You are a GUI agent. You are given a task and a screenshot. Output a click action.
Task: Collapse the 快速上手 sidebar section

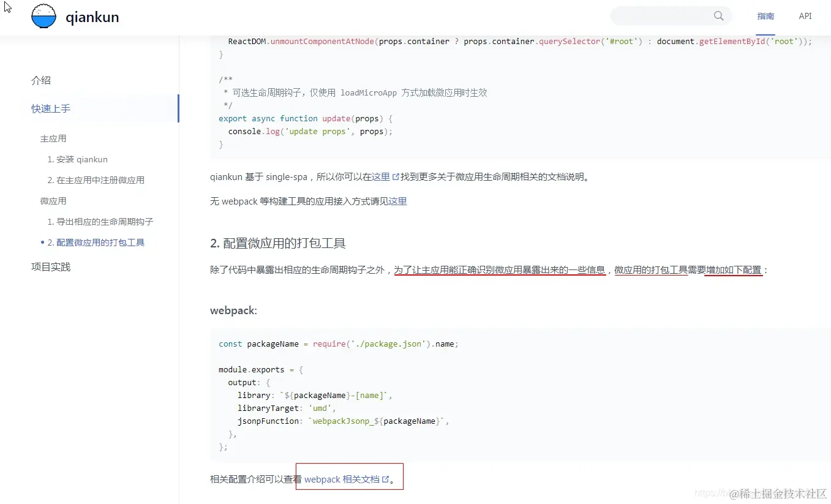pyautogui.click(x=51, y=108)
